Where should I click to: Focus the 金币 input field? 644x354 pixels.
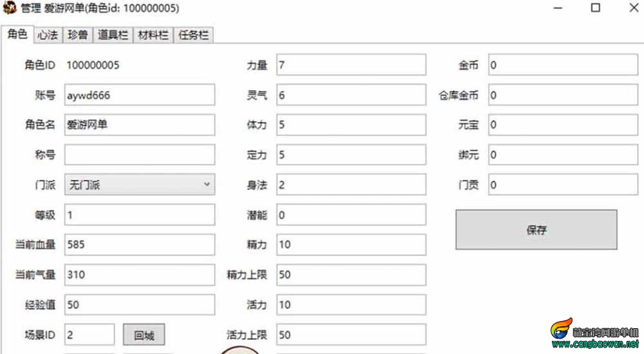coord(563,64)
